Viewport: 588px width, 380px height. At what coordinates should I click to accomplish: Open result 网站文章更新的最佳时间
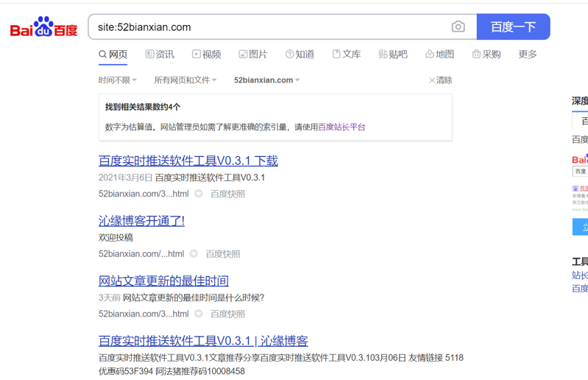point(163,281)
